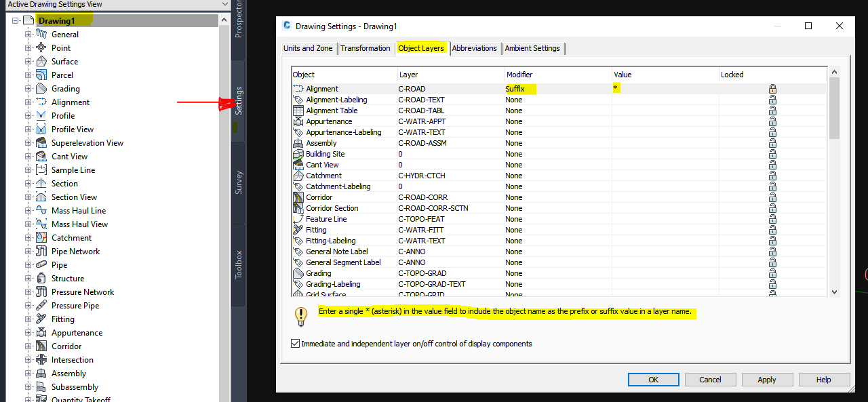This screenshot has height=402, width=868.
Task: Toggle immediate and independent layer on/off control
Action: click(x=295, y=343)
